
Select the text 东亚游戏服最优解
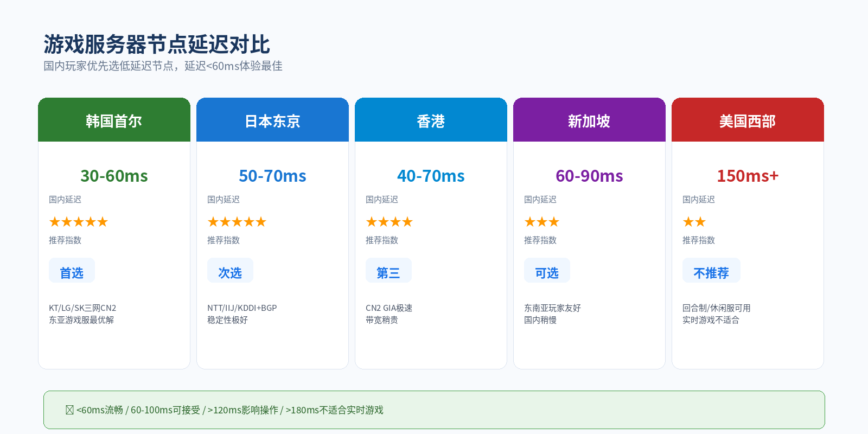tap(81, 320)
